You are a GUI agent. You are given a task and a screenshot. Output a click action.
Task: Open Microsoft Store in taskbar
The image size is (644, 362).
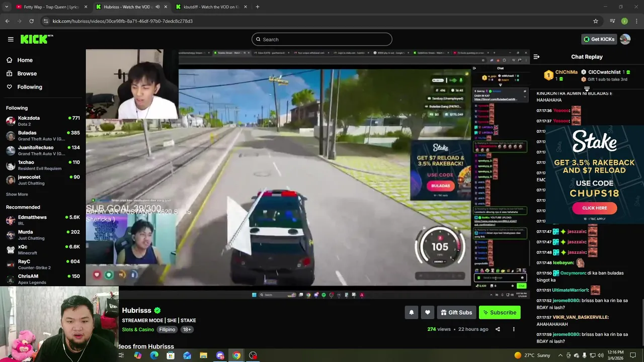point(171,355)
